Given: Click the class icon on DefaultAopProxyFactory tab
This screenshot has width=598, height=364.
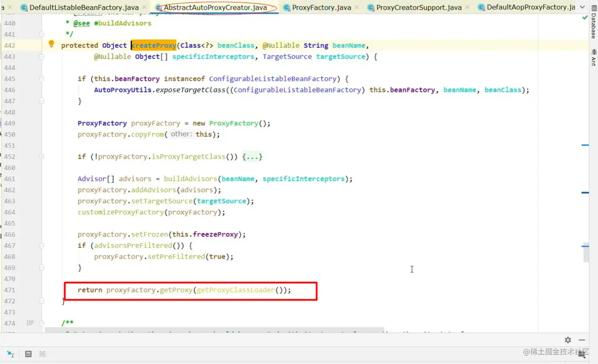Looking at the screenshot, I should [x=481, y=7].
